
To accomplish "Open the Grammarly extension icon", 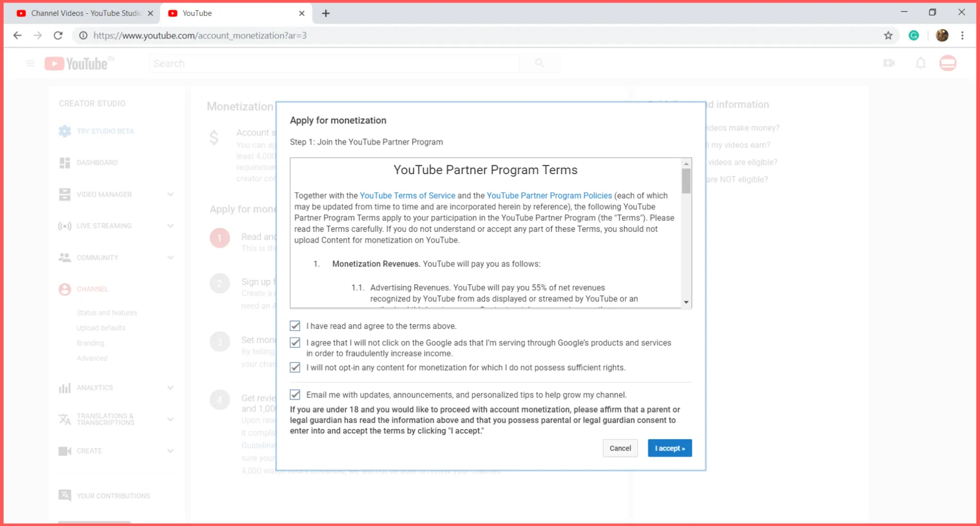I will pos(914,35).
